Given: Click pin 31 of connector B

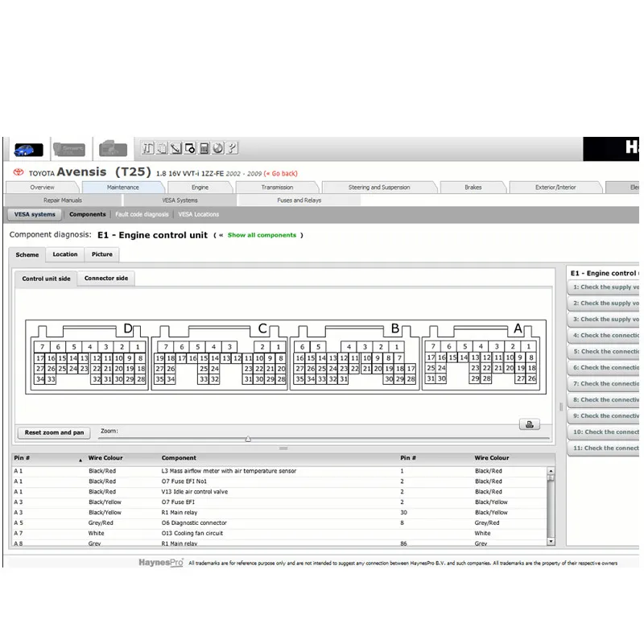Looking at the screenshot, I should point(344,379).
